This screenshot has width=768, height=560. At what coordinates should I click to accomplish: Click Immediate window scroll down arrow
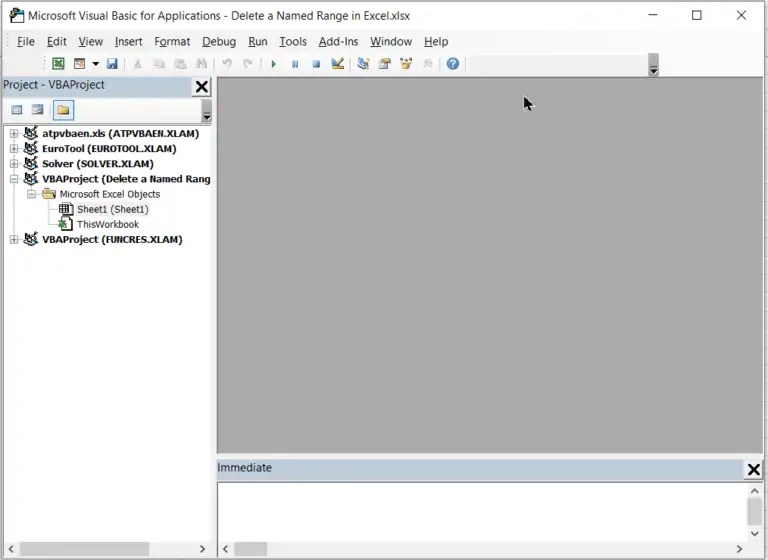[x=754, y=534]
